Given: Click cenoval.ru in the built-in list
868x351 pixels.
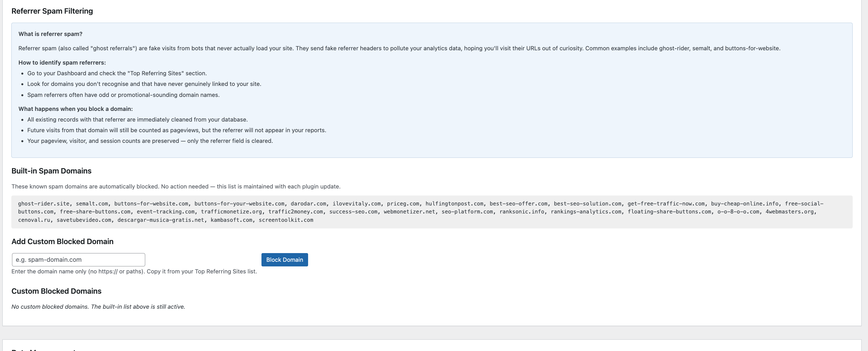Looking at the screenshot, I should pos(34,220).
